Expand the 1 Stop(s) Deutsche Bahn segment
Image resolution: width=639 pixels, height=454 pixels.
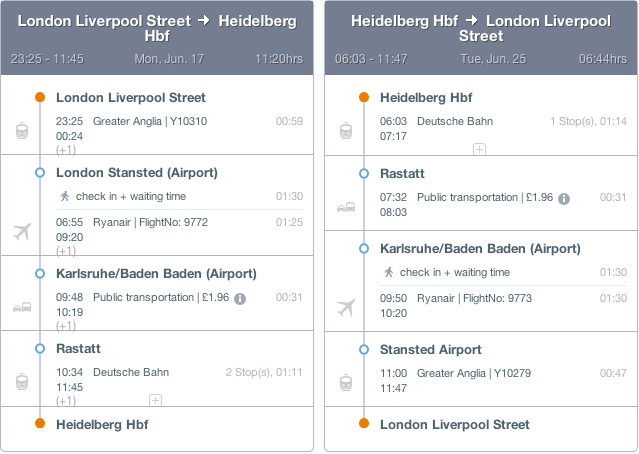point(479,149)
